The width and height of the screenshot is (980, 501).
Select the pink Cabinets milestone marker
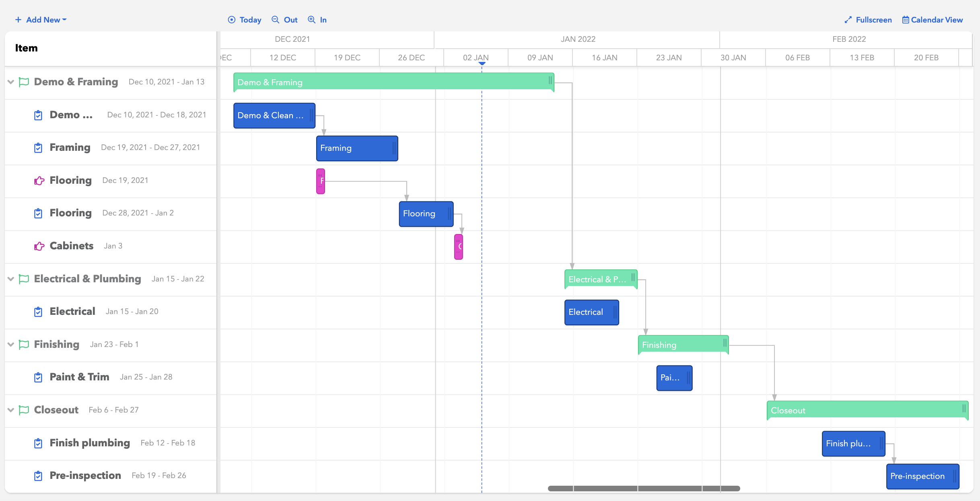[x=459, y=247]
